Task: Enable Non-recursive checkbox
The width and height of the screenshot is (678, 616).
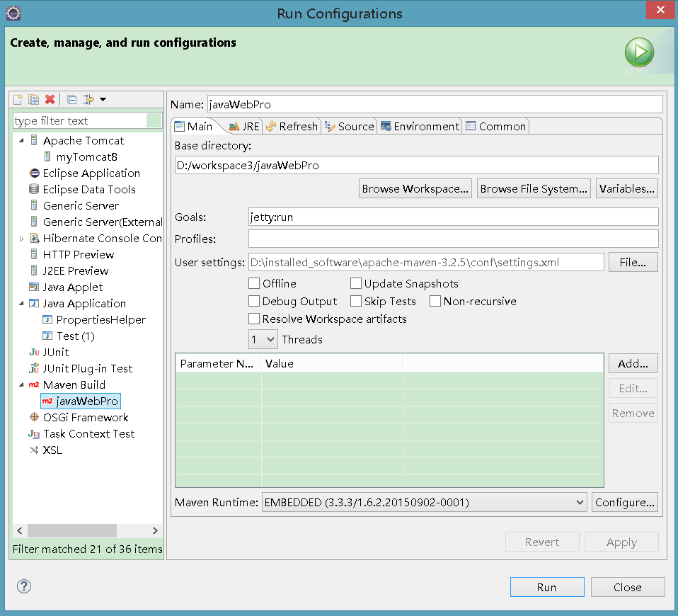Action: click(435, 301)
